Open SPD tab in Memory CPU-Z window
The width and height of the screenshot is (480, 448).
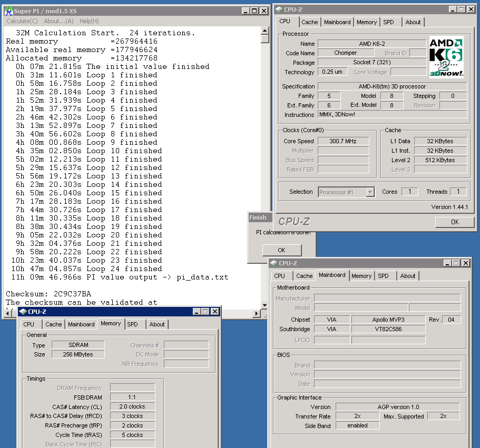click(133, 324)
